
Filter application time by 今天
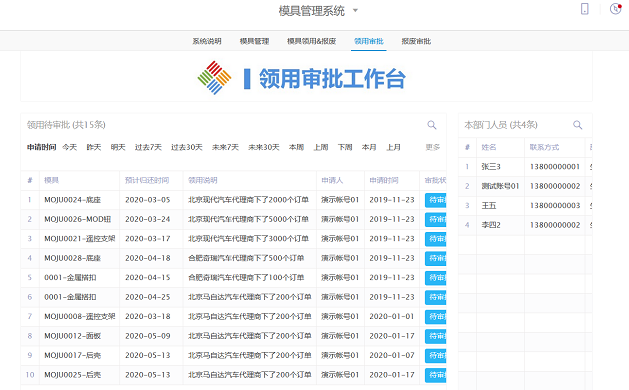coord(69,147)
